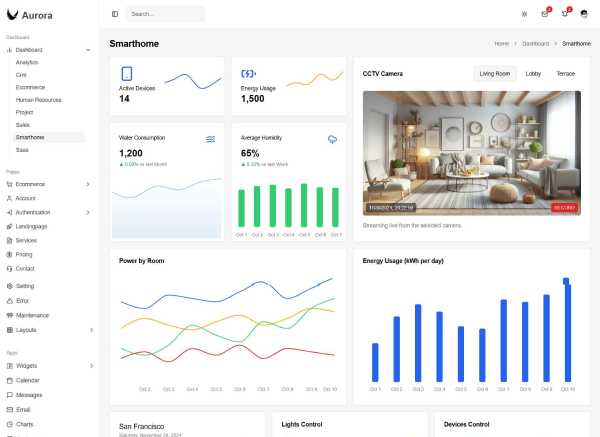The image size is (600, 437).
Task: Switch theme with the sun icon
Action: pyautogui.click(x=524, y=14)
